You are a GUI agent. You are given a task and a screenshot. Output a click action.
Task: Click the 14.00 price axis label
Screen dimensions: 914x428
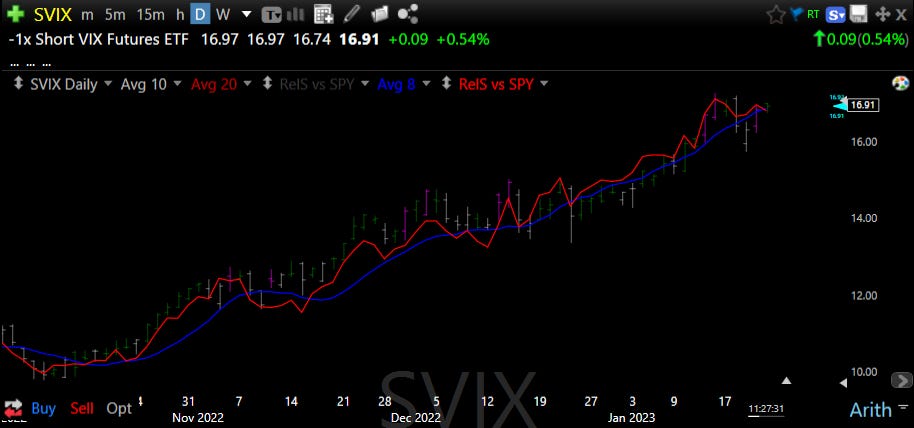click(863, 218)
